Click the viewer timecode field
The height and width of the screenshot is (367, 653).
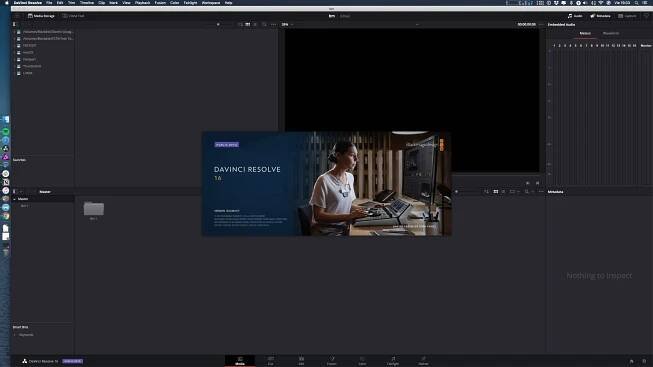click(x=526, y=25)
